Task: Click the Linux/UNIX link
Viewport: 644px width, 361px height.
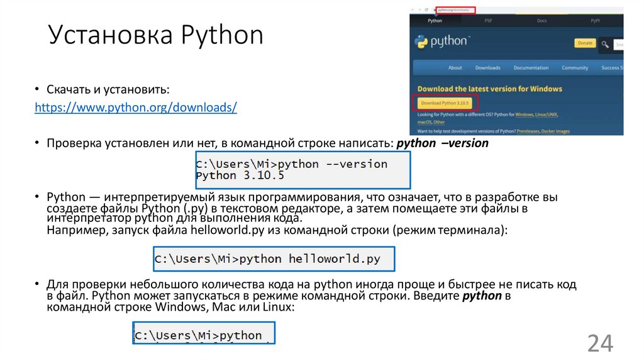Action: tap(546, 114)
